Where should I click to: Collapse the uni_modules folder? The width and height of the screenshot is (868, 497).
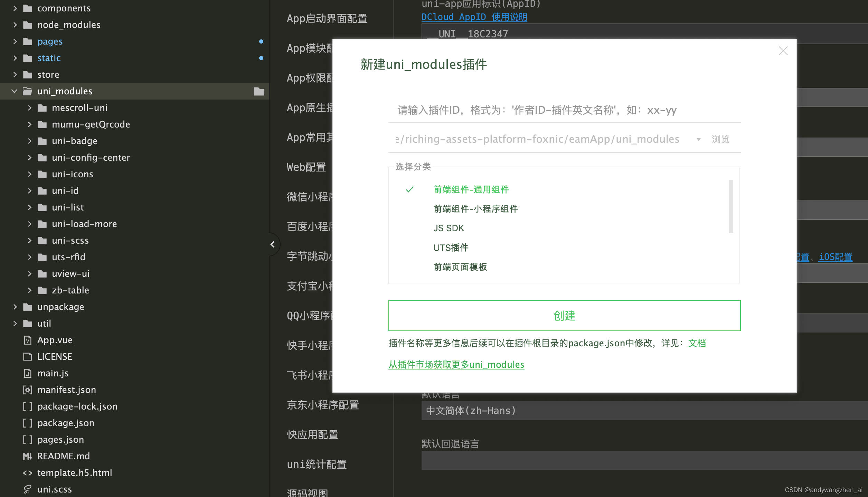[14, 91]
